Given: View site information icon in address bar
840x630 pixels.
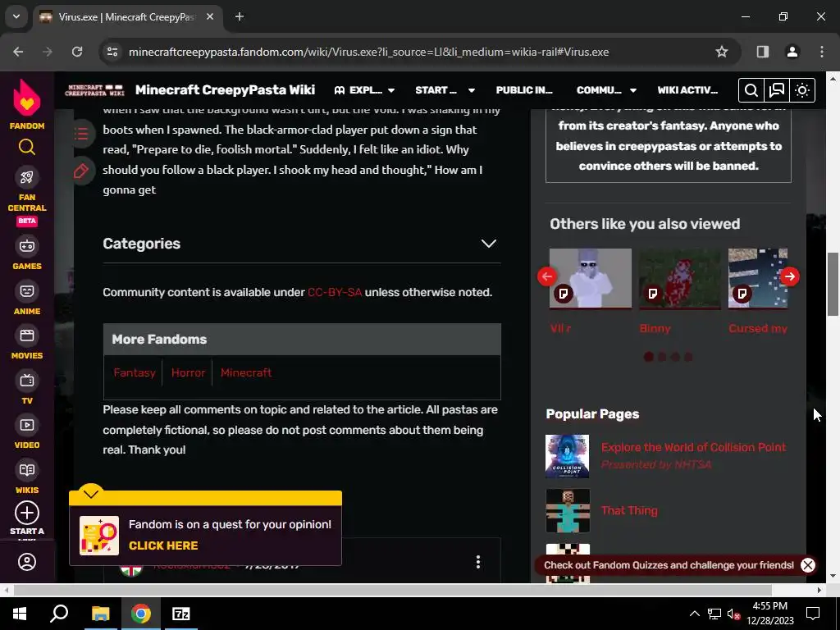Looking at the screenshot, I should pos(112,52).
